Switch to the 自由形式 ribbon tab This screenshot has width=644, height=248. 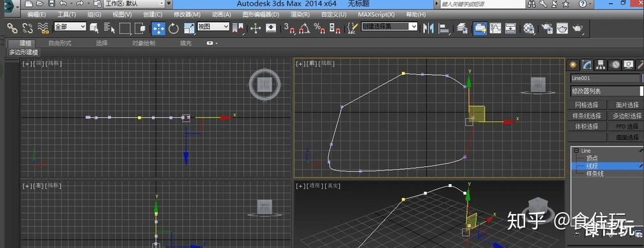60,43
